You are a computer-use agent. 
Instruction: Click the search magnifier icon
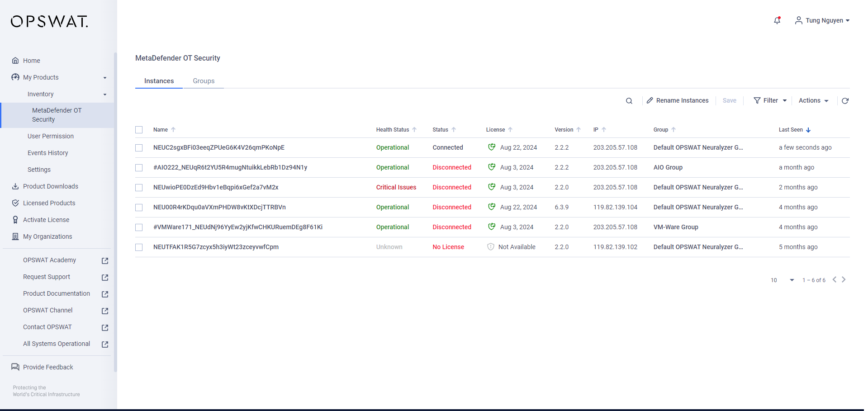coord(629,101)
